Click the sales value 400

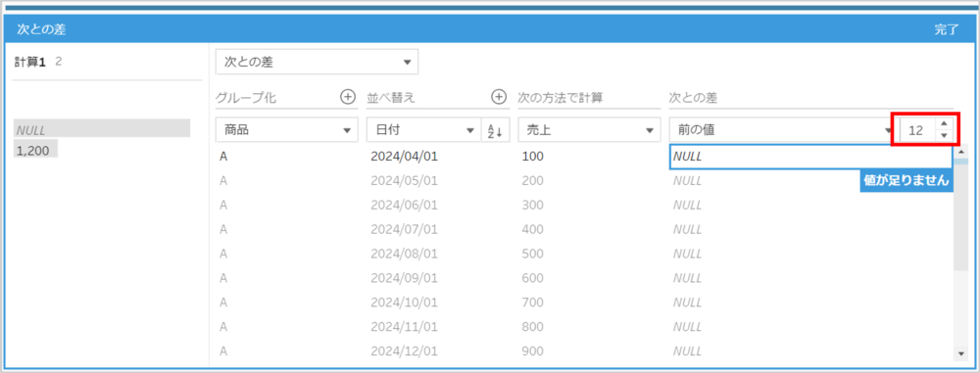tap(533, 229)
